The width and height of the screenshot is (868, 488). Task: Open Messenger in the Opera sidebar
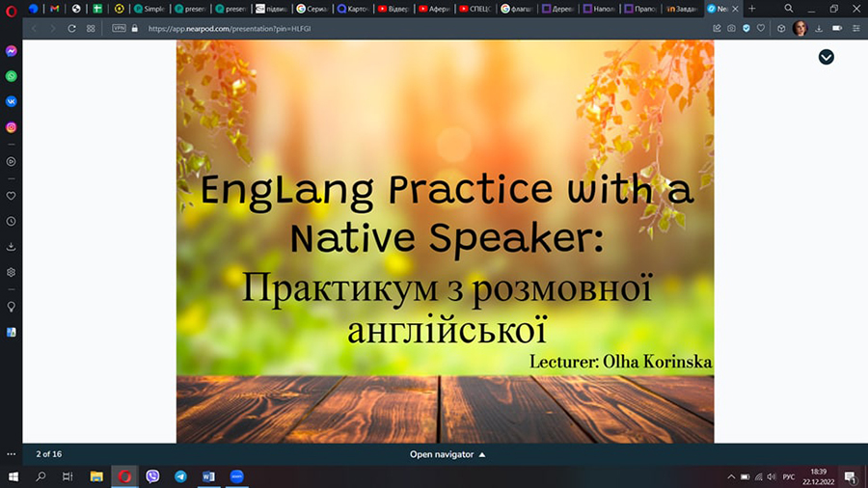pyautogui.click(x=12, y=50)
